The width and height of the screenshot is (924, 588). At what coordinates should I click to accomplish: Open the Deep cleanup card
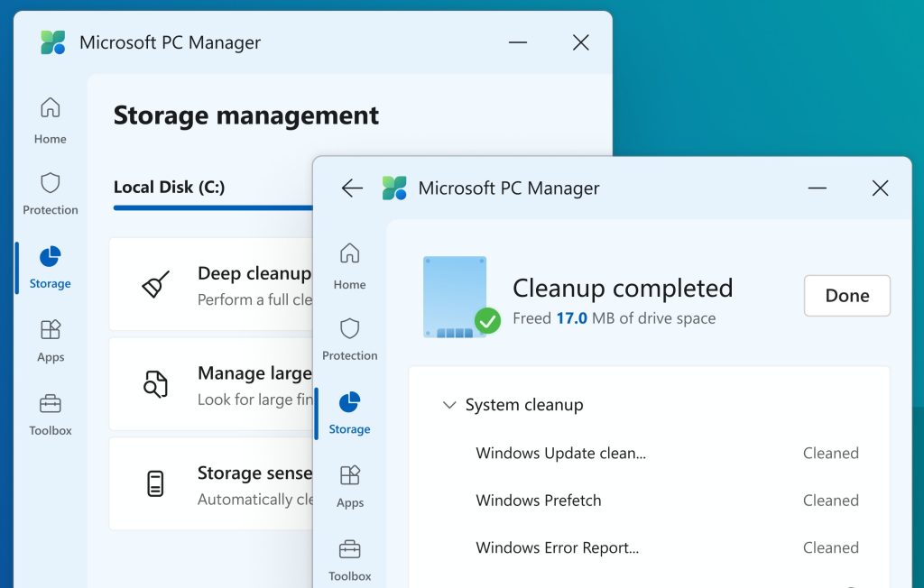211,284
